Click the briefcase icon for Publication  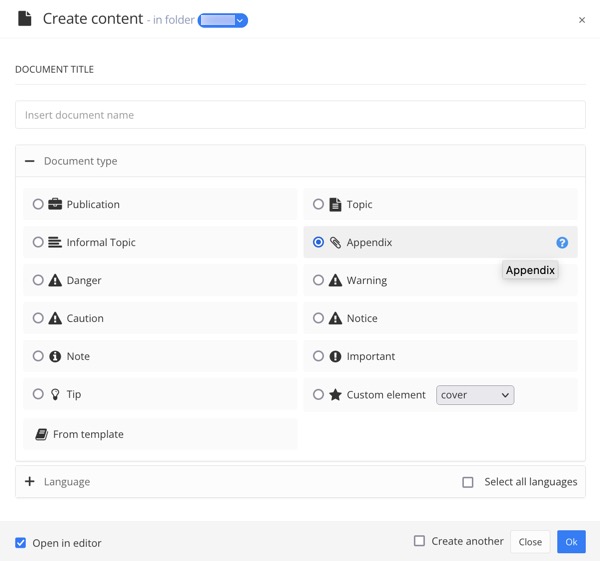(55, 204)
